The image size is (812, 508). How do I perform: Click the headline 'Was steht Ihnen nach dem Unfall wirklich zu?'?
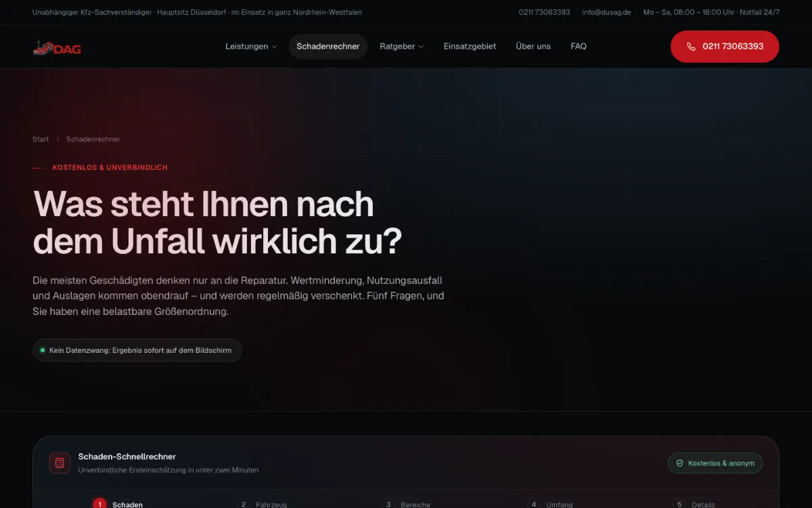point(218,222)
